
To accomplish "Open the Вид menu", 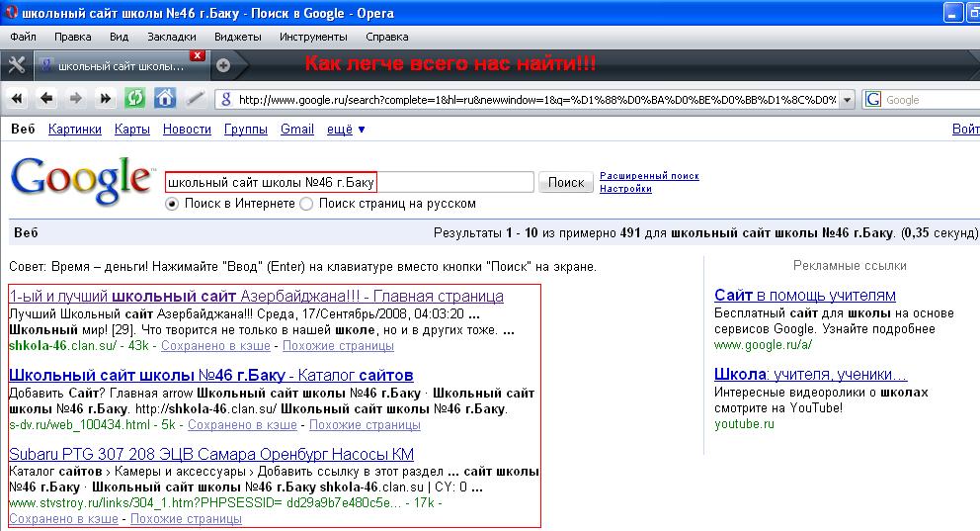I will point(119,37).
